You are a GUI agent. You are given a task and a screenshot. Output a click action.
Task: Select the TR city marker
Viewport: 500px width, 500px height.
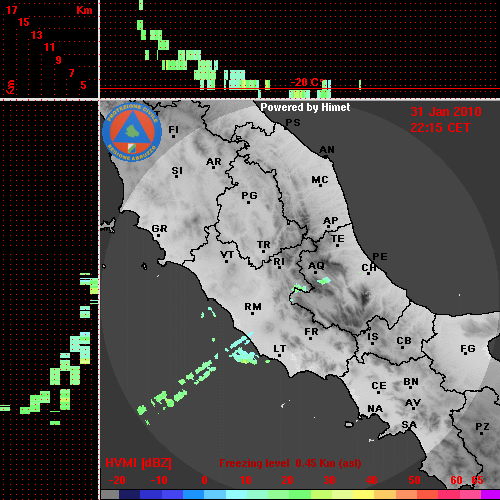point(263,251)
